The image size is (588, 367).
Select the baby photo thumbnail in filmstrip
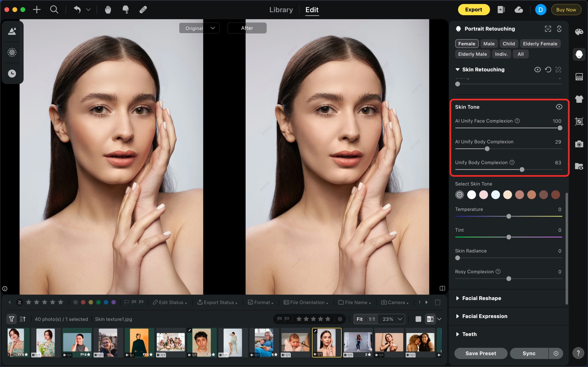[295, 342]
